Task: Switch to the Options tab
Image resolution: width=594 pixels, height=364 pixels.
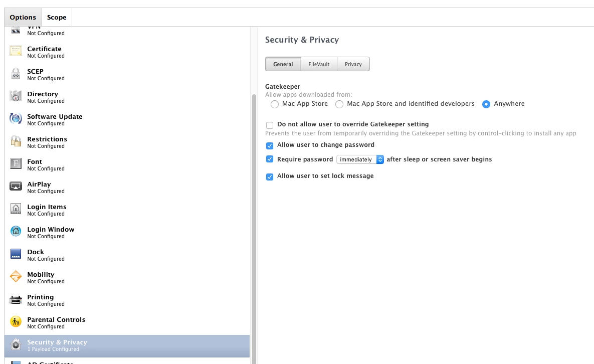Action: click(x=23, y=18)
